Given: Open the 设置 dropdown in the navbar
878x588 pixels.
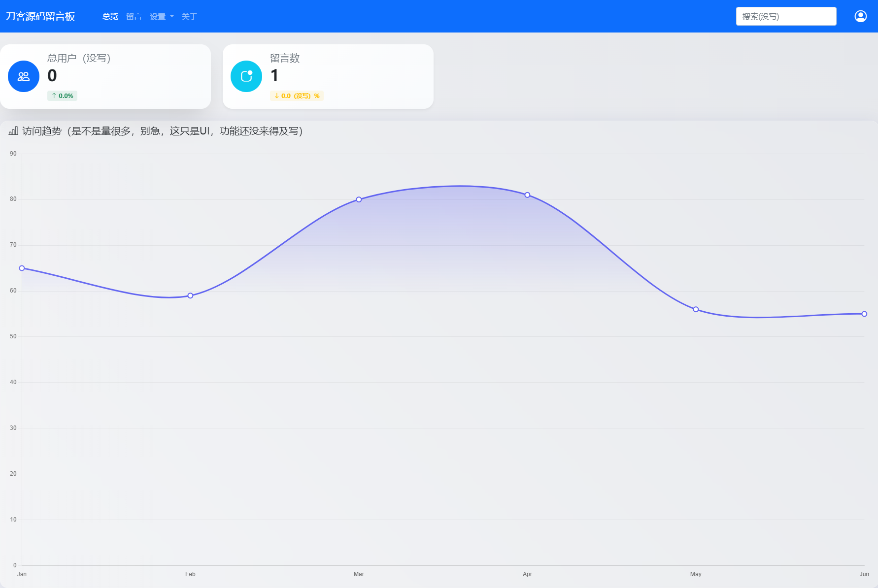Looking at the screenshot, I should 158,16.
